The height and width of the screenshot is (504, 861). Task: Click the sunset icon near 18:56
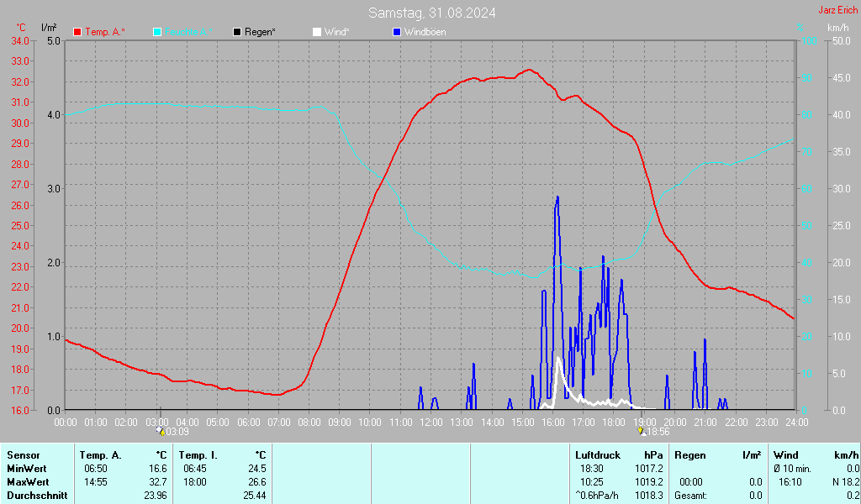[642, 431]
